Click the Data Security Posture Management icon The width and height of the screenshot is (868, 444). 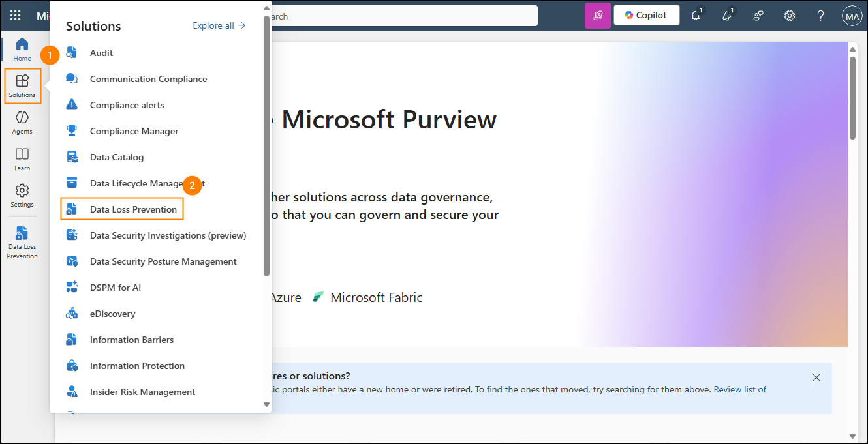pos(72,261)
